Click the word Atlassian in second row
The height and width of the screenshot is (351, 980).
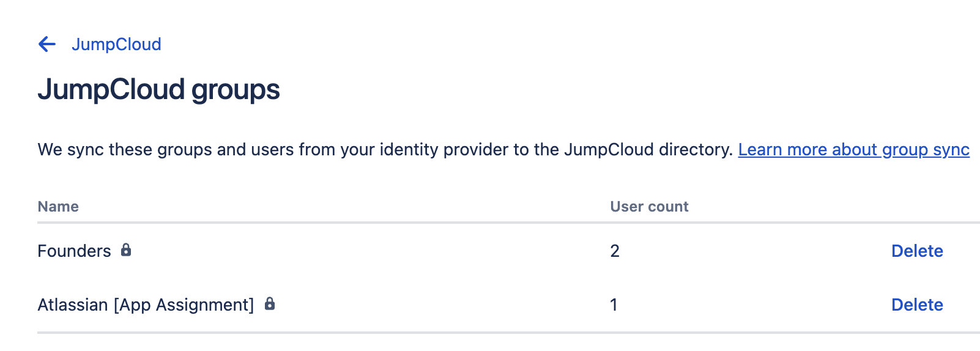[73, 305]
